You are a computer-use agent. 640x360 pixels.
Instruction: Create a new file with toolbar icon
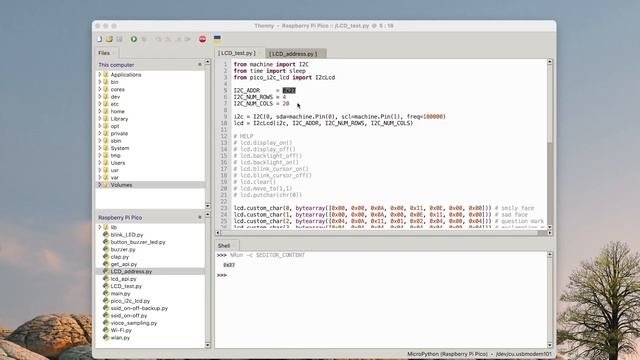click(x=100, y=39)
